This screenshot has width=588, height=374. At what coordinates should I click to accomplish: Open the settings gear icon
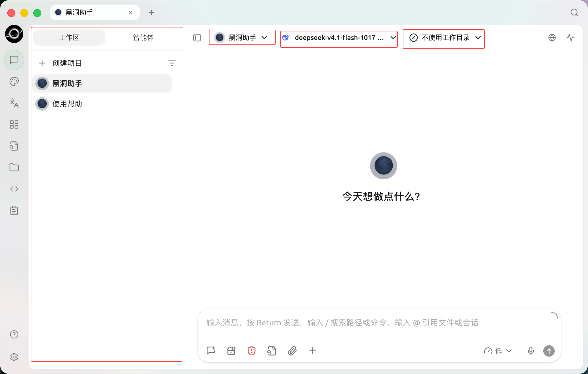14,357
